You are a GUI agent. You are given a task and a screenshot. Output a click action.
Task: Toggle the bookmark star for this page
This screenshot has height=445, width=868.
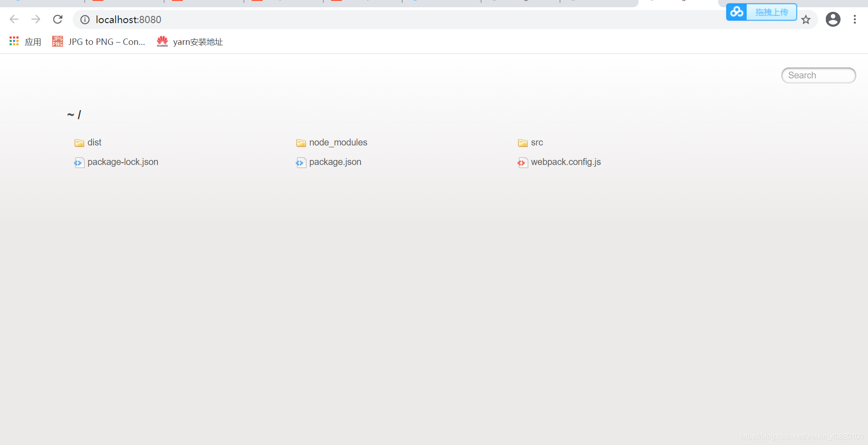806,19
